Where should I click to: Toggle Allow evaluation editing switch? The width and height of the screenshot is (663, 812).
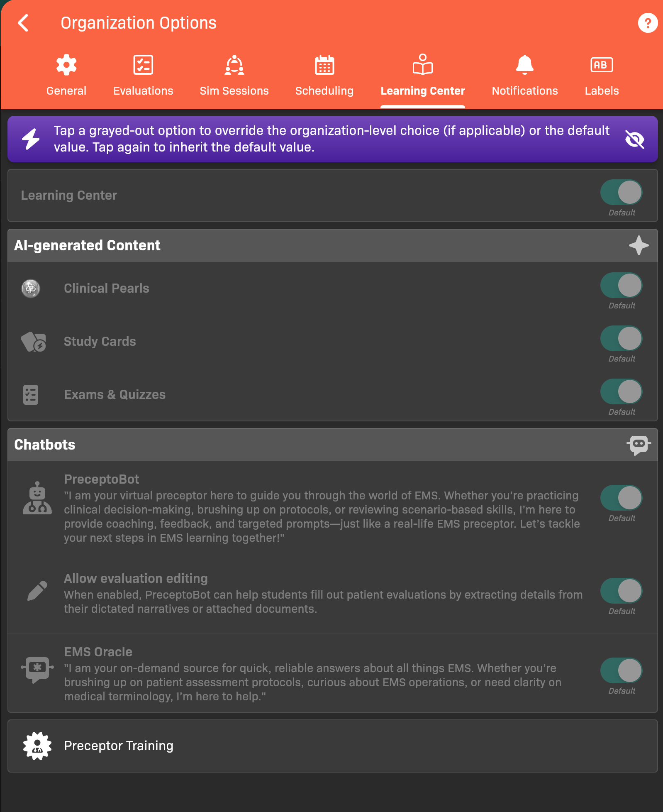[x=621, y=591]
